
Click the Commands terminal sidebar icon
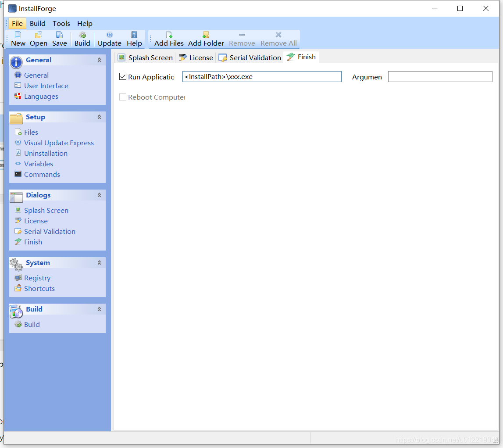[18, 174]
